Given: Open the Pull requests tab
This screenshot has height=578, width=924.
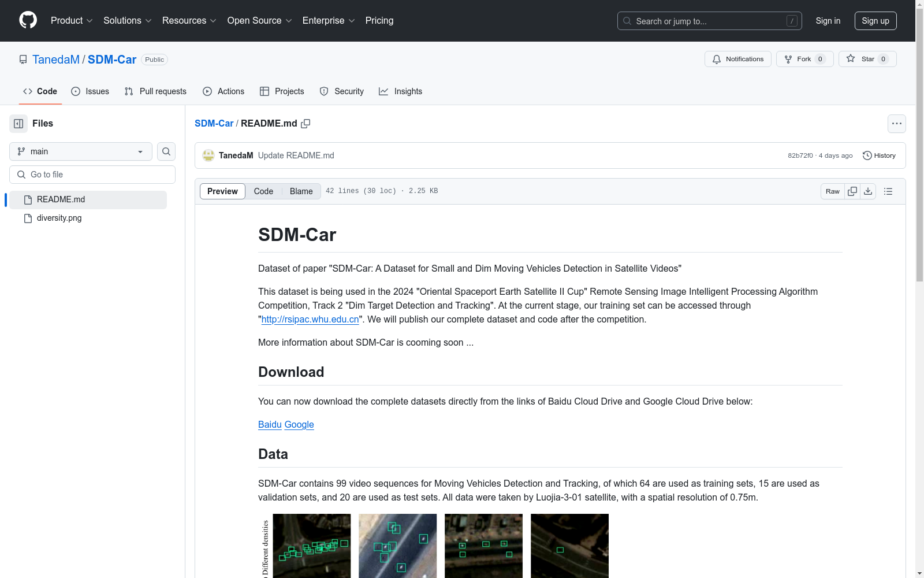Looking at the screenshot, I should (156, 91).
